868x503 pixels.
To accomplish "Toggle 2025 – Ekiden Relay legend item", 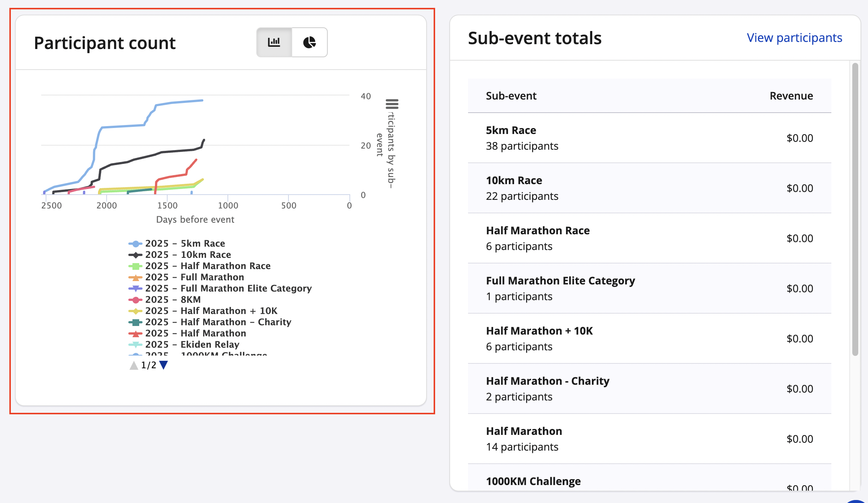I will coord(192,345).
